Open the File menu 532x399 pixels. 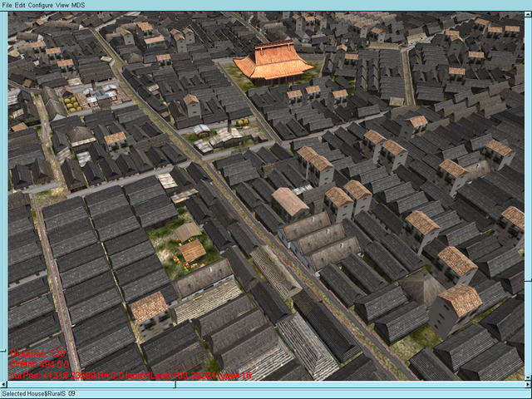[x=7, y=5]
